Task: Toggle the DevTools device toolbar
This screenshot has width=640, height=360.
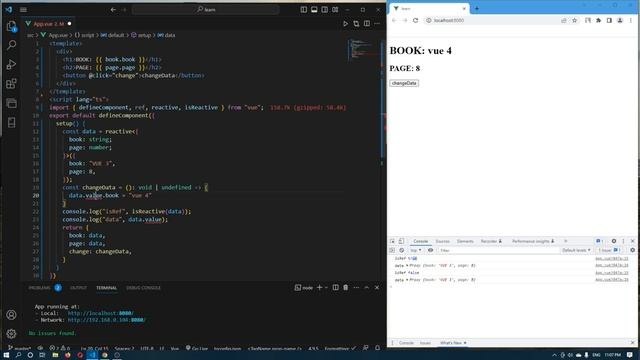Action: pos(401,241)
